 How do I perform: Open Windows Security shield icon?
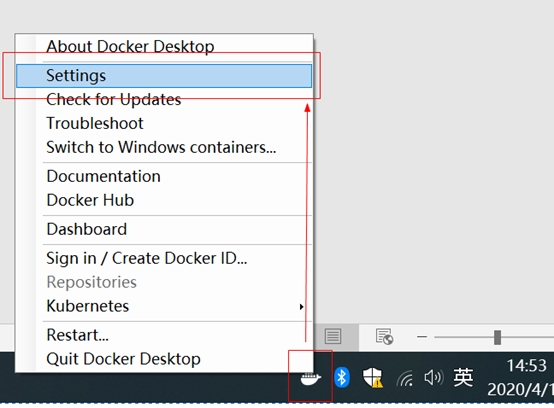[373, 377]
